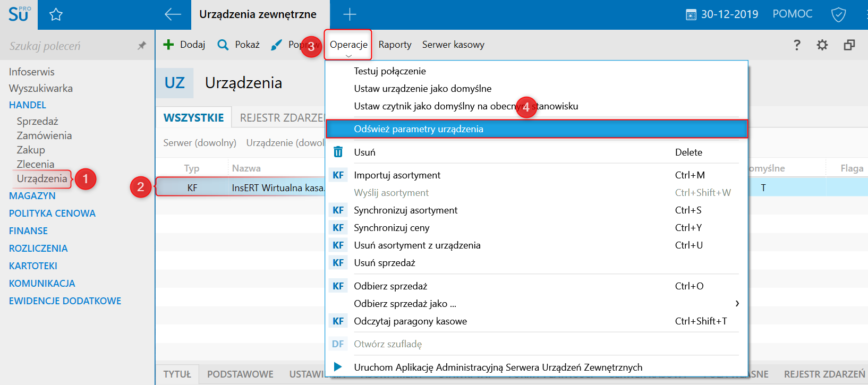The image size is (868, 385).
Task: Select Testuj połączenie menu entry
Action: (x=537, y=71)
